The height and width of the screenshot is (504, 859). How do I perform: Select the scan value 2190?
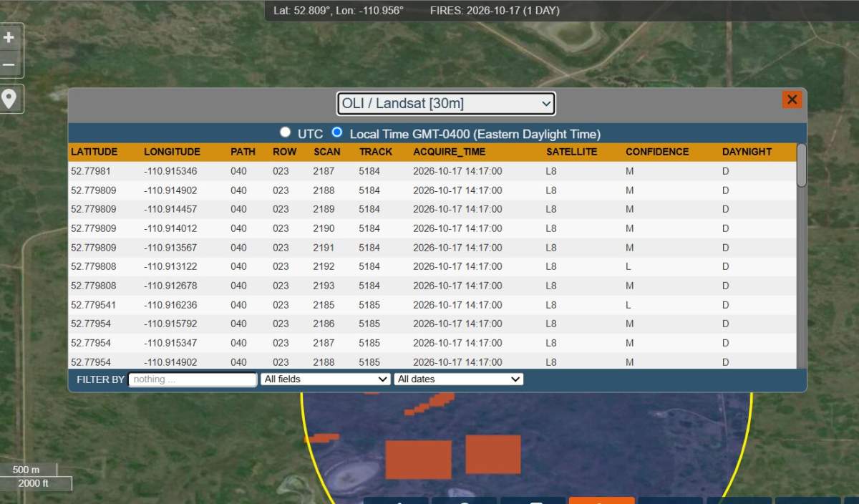pos(324,228)
